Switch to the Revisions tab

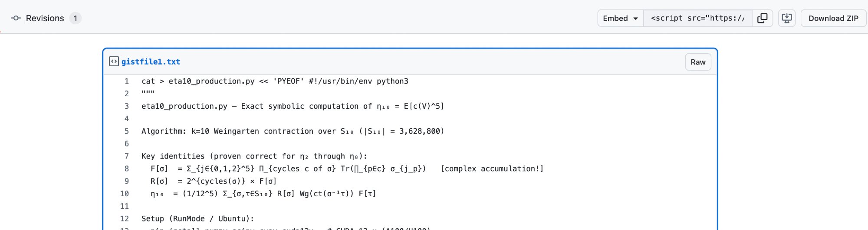(45, 18)
